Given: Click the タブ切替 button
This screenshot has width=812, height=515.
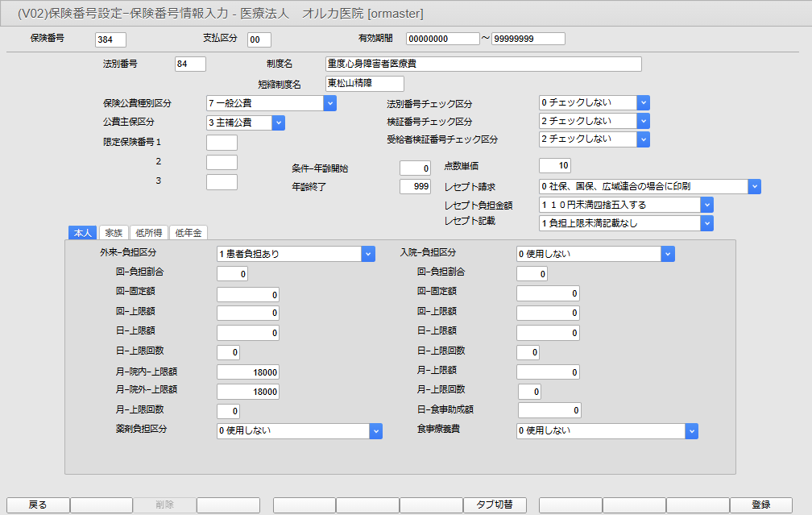Looking at the screenshot, I should [495, 505].
